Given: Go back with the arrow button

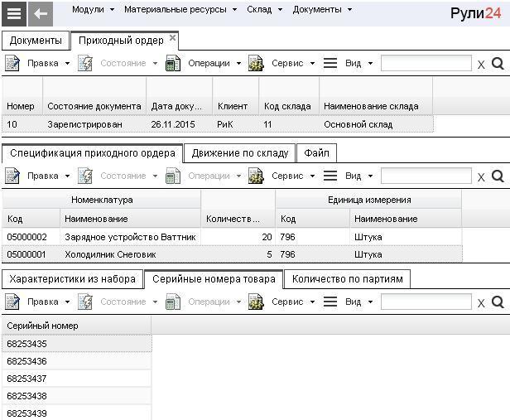Looking at the screenshot, I should coord(41,13).
